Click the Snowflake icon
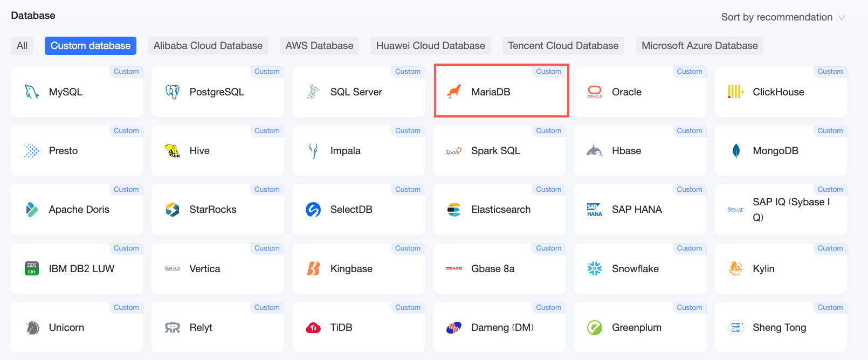The width and height of the screenshot is (868, 360). point(595,268)
